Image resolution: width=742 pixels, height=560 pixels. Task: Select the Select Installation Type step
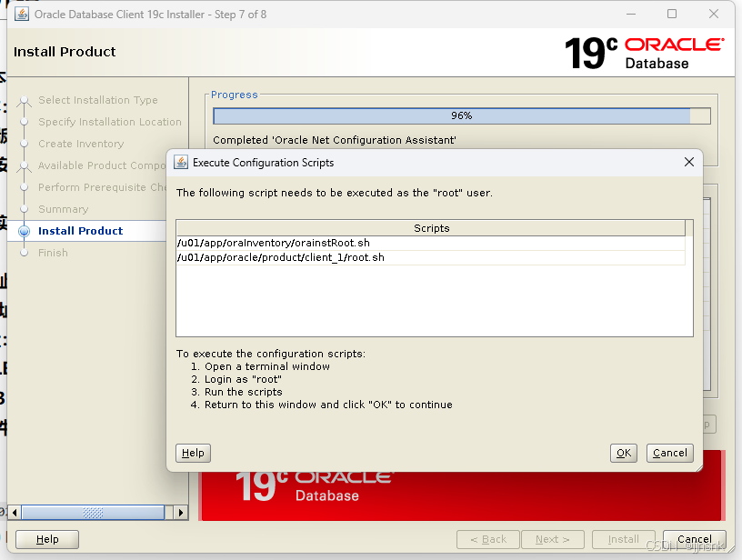click(98, 100)
